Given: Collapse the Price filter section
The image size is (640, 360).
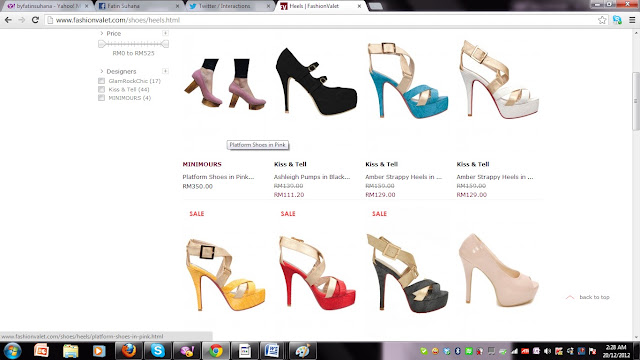Looking at the screenshot, I should pyautogui.click(x=102, y=33).
